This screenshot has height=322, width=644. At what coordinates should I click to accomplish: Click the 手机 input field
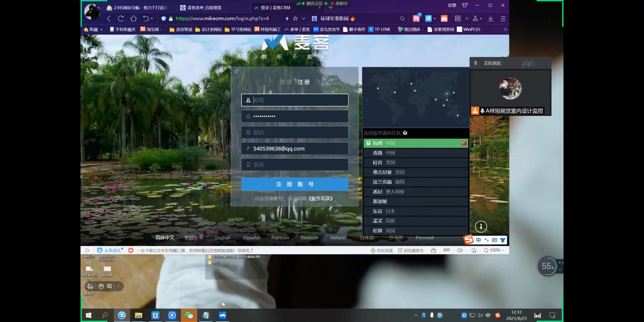tap(295, 165)
